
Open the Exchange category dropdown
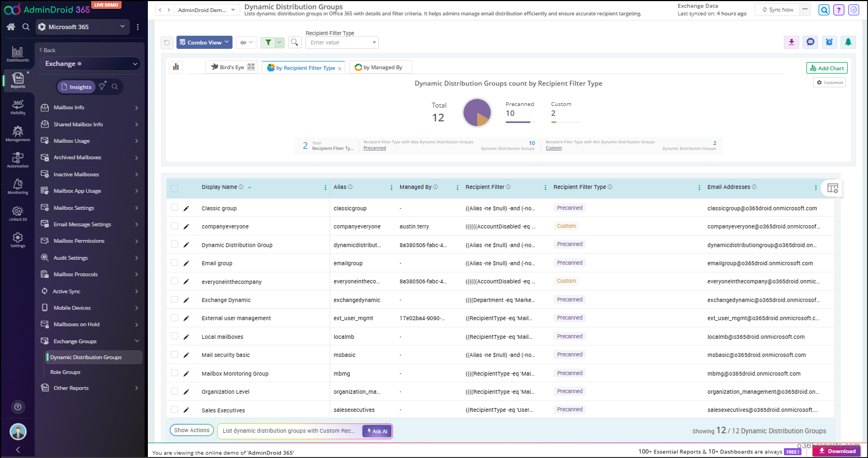pos(91,64)
